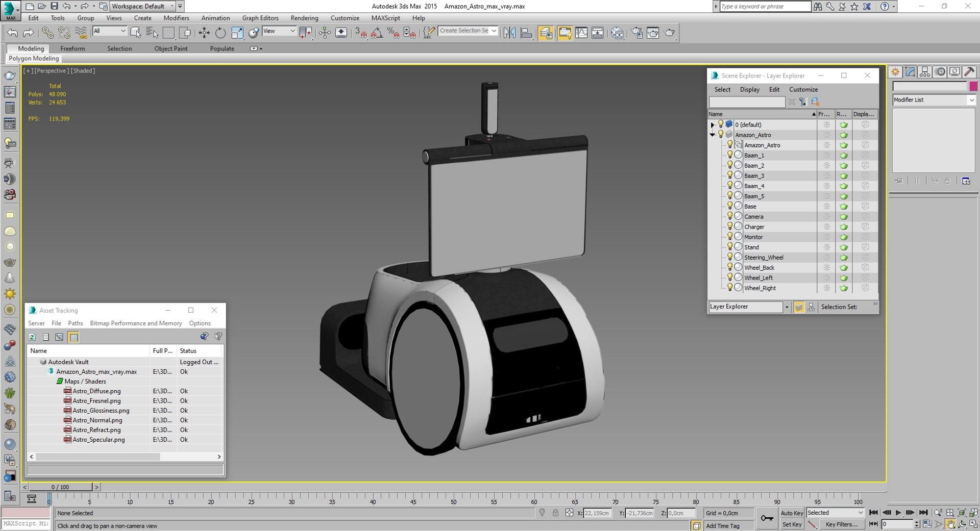Click the Polygon Modeling panel label

pyautogui.click(x=34, y=59)
